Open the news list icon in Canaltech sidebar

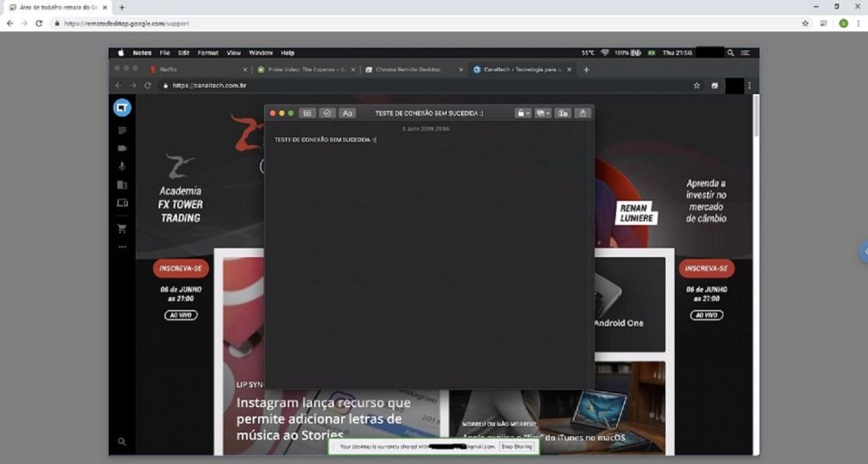click(122, 131)
